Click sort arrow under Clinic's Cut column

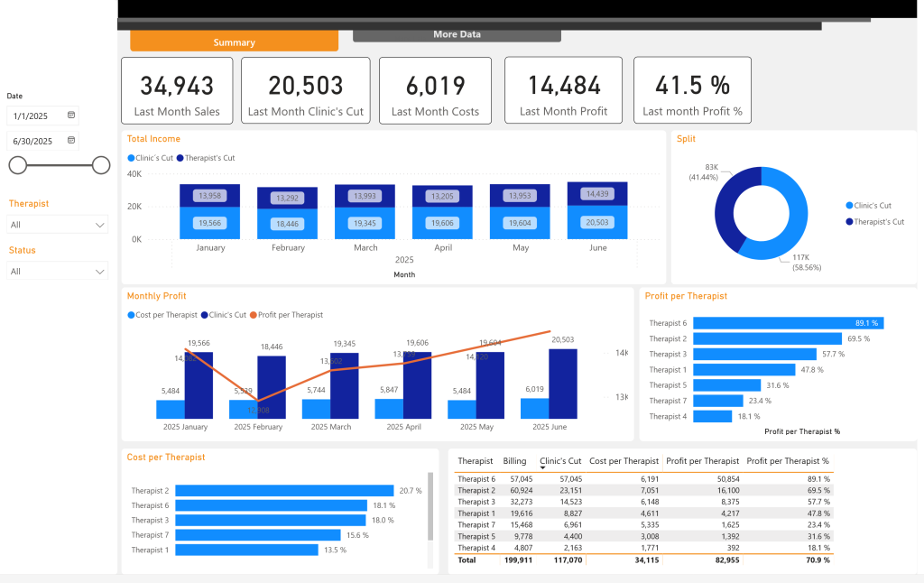(x=542, y=468)
